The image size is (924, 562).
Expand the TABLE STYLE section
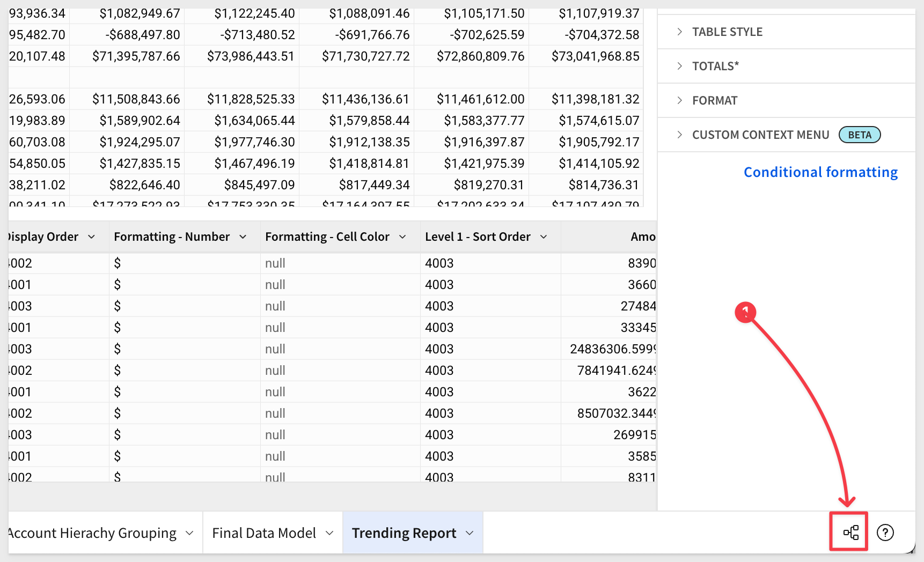click(x=786, y=32)
